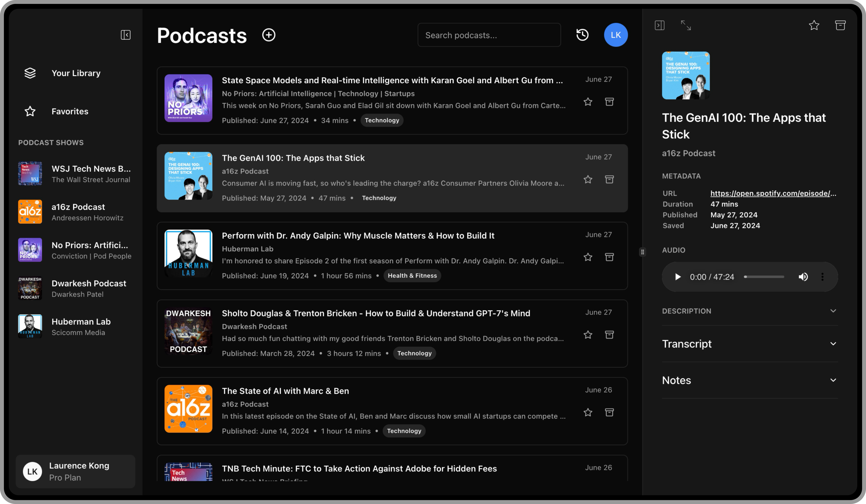Image resolution: width=866 pixels, height=504 pixels.
Task: Archive the State Space Models episode
Action: (x=609, y=102)
